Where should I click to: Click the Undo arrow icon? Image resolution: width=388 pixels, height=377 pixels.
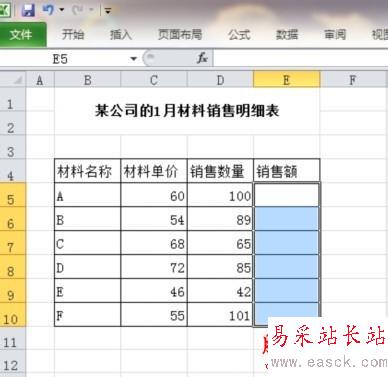tap(48, 10)
